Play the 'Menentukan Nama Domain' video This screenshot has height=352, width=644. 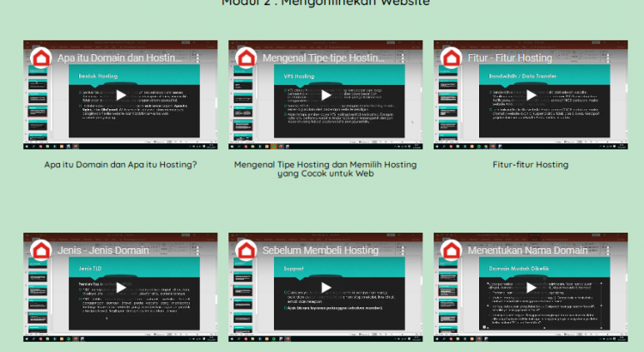532,288
